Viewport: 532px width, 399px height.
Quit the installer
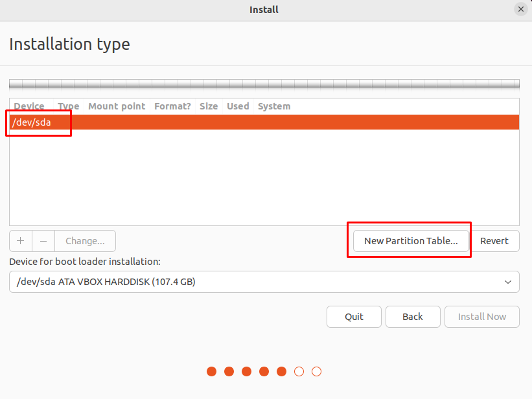point(354,317)
